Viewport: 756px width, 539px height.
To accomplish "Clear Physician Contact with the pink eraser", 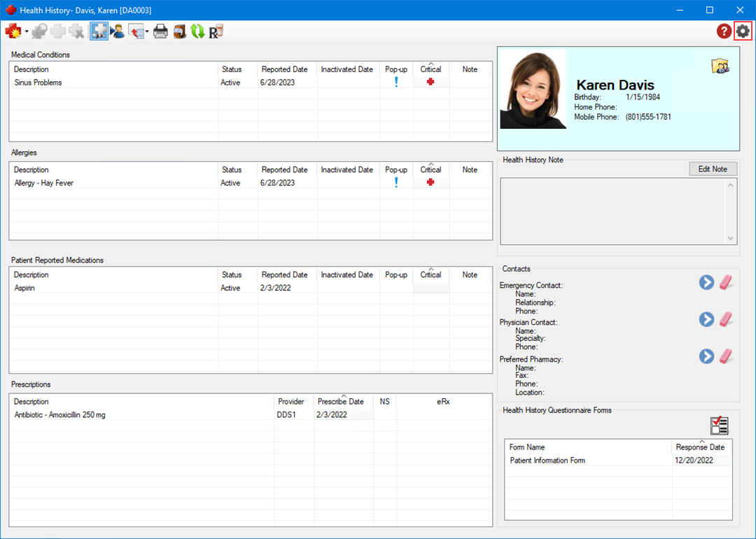I will pos(727,319).
